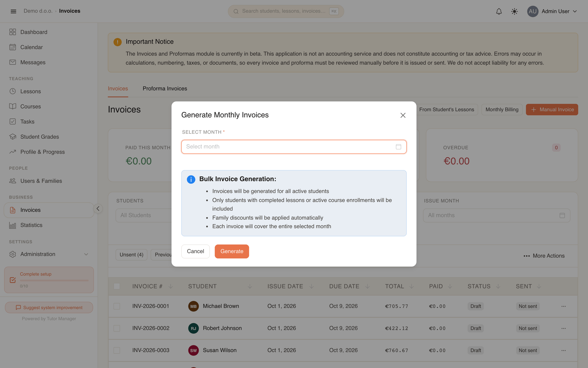Open the All months issue filter
Image resolution: width=588 pixels, height=368 pixels.
point(497,216)
